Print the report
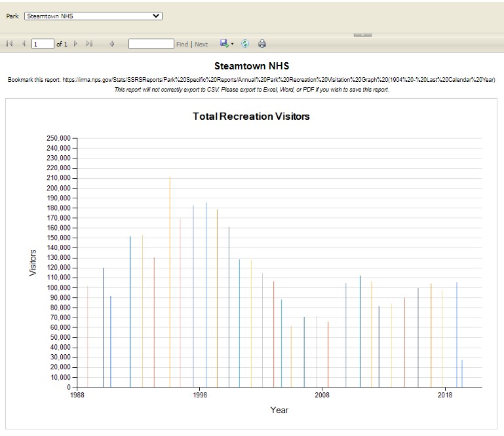The width and height of the screenshot is (504, 436). click(262, 44)
